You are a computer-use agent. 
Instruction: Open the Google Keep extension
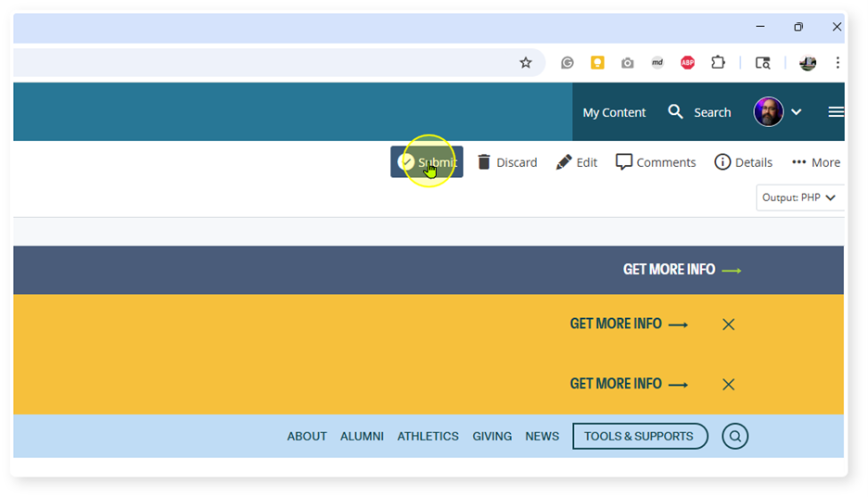(x=598, y=63)
